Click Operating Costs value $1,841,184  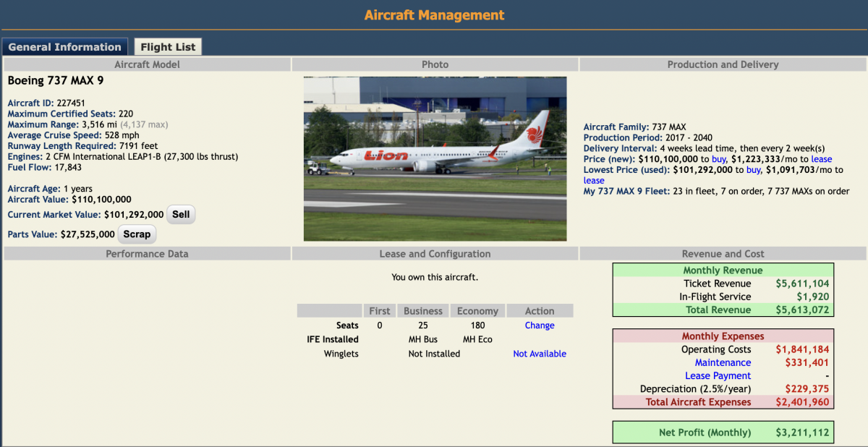(x=802, y=349)
